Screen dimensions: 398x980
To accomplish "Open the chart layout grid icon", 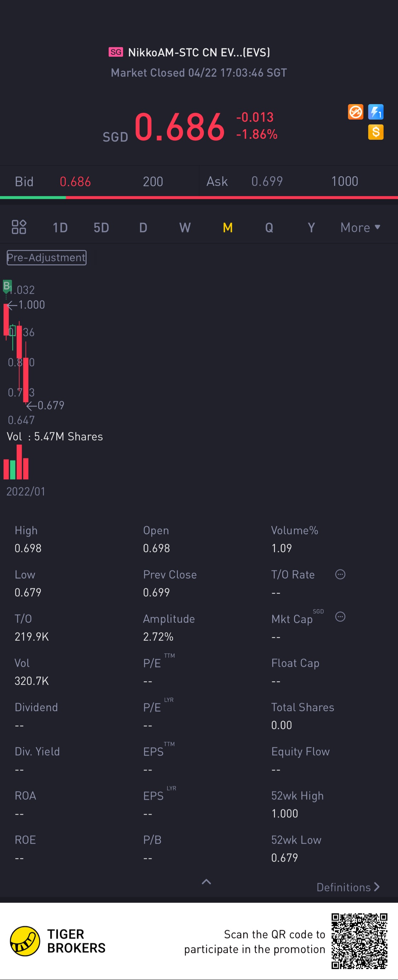I will [x=19, y=227].
